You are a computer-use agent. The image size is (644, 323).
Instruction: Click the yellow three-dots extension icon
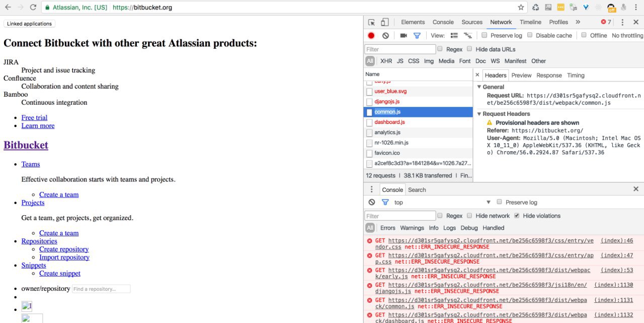click(x=560, y=8)
